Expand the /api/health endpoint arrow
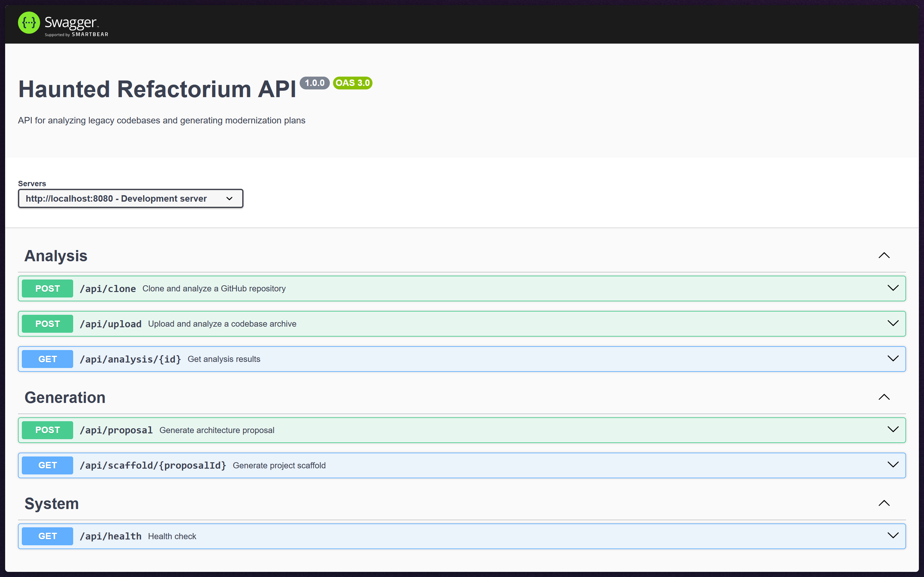Viewport: 924px width, 577px height. tap(893, 536)
